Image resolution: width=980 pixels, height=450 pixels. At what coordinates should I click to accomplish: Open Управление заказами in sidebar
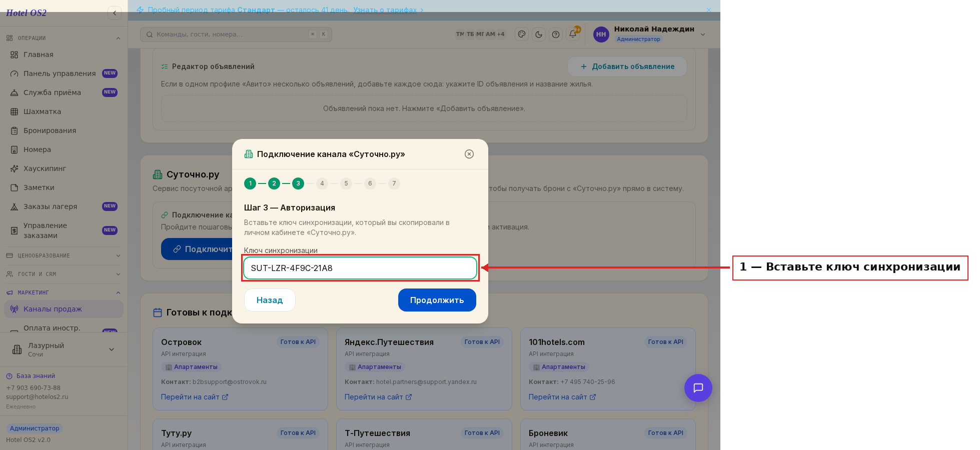pos(64,230)
